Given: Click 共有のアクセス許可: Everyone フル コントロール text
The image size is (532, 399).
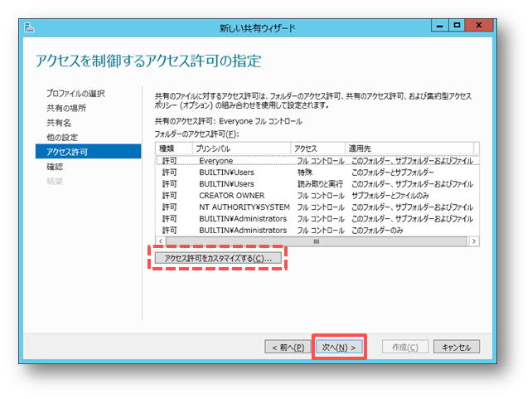Looking at the screenshot, I should coord(229,121).
